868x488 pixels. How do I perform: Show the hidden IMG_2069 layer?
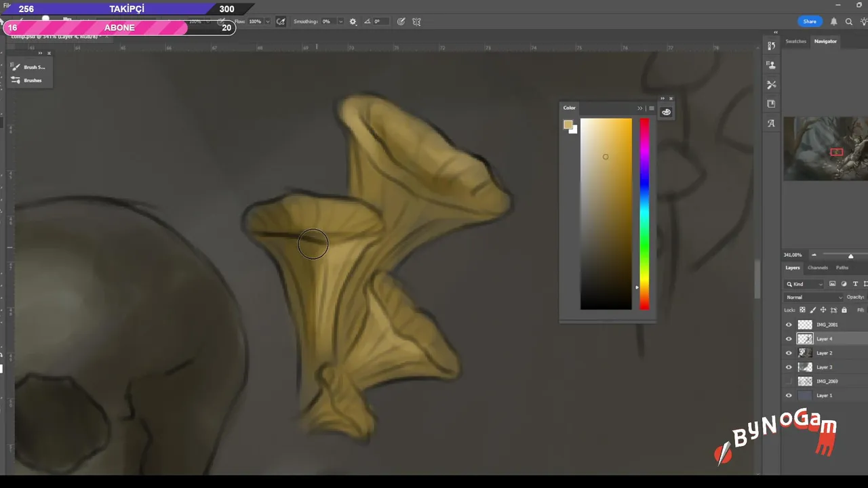pos(789,382)
